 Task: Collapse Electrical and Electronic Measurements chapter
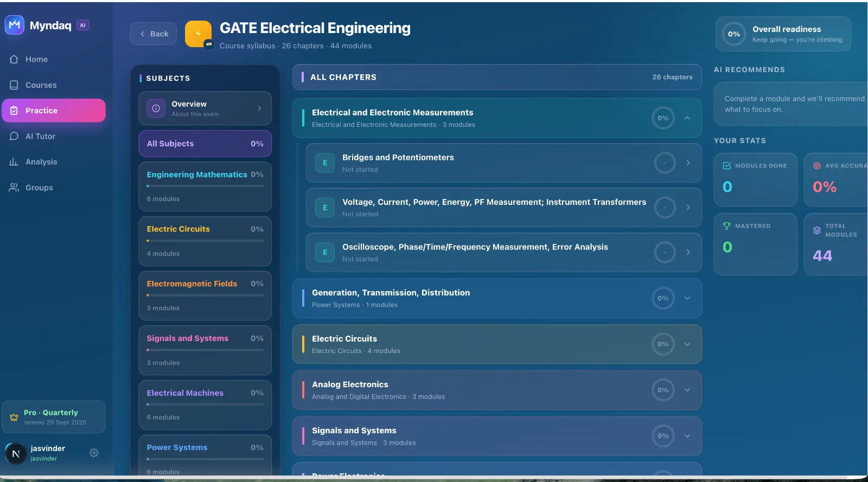click(687, 118)
